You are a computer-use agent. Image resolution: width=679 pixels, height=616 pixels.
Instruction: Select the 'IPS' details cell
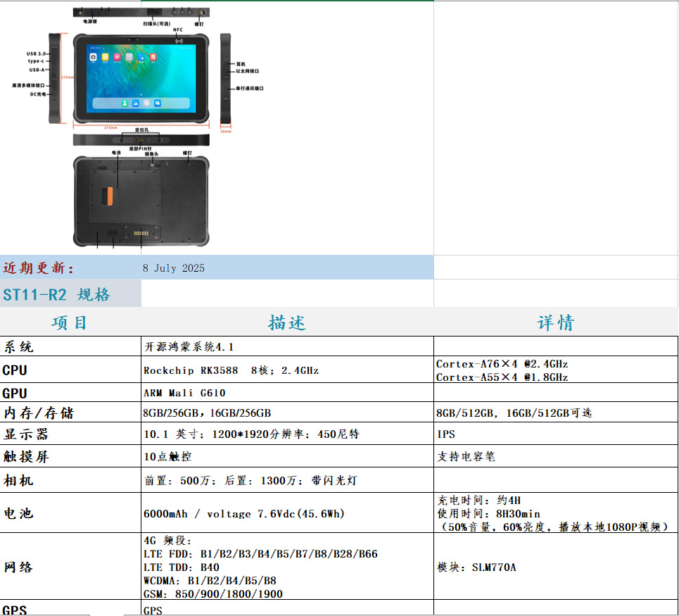(556, 434)
